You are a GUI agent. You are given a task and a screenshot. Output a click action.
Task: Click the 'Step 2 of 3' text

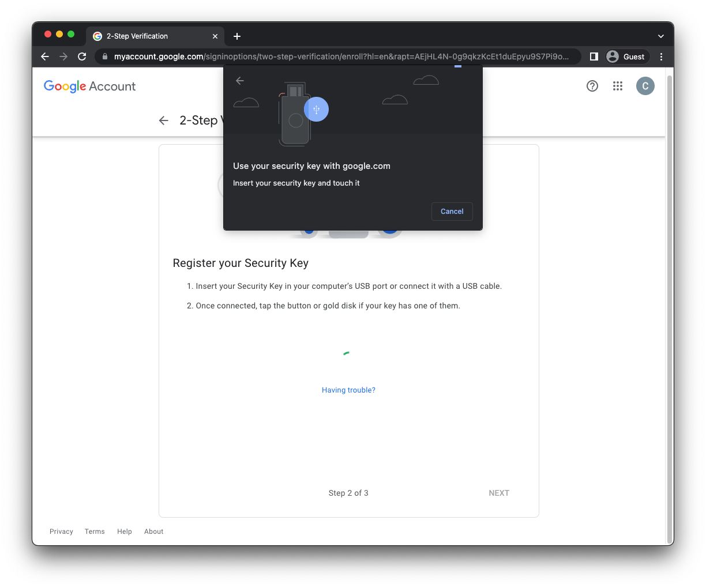[348, 493]
